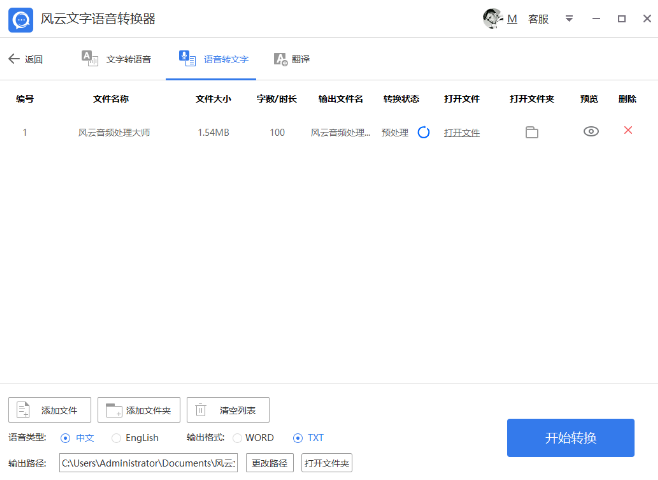The height and width of the screenshot is (480, 658).
Task: Open the user account avatar icon
Action: coord(492,19)
